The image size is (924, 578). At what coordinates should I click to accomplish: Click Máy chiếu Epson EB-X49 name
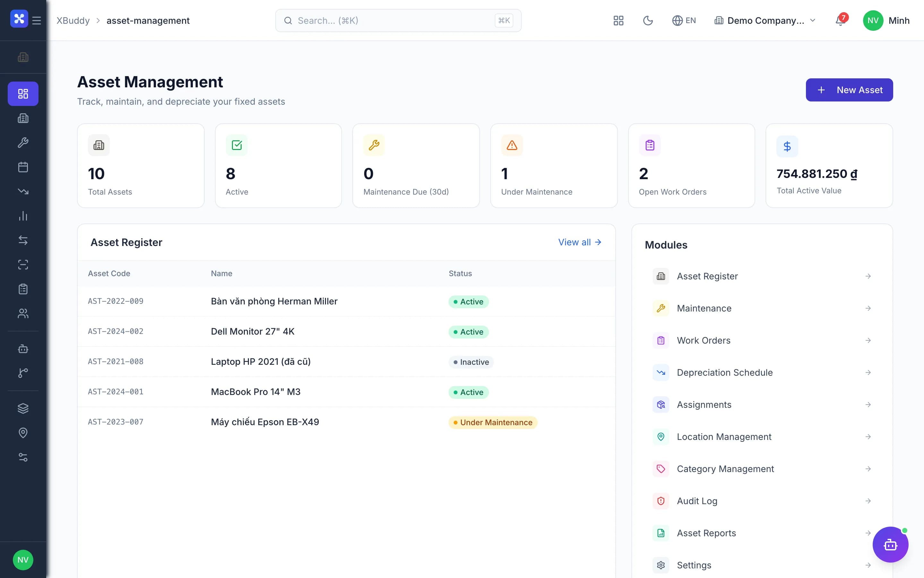[x=265, y=422]
